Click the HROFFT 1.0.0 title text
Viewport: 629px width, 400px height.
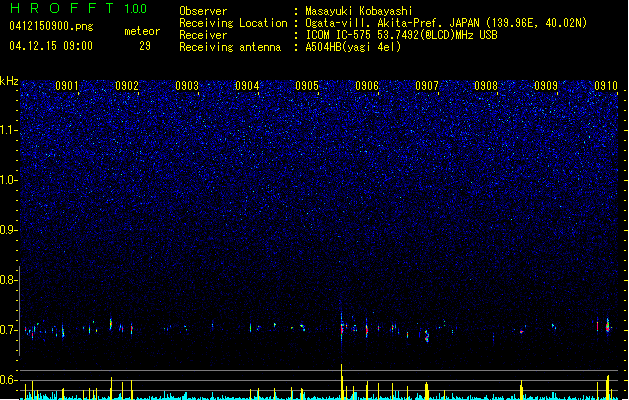78,8
